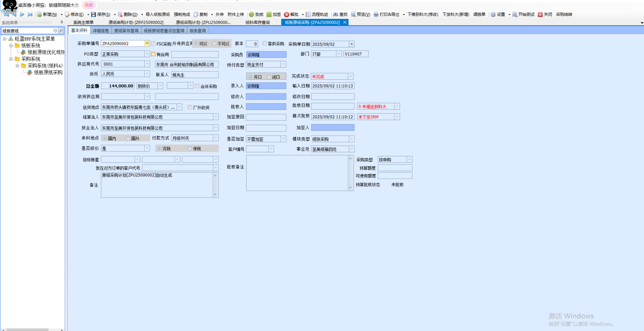The height and width of the screenshot is (331, 644).
Task: Toggle the 客供采购 checkbox
Action: point(264,43)
